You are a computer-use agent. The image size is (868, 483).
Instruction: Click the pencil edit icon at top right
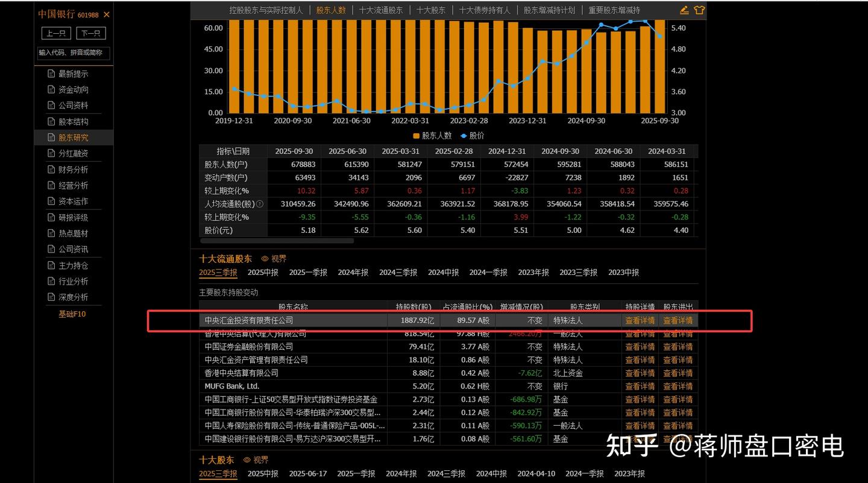tap(684, 10)
